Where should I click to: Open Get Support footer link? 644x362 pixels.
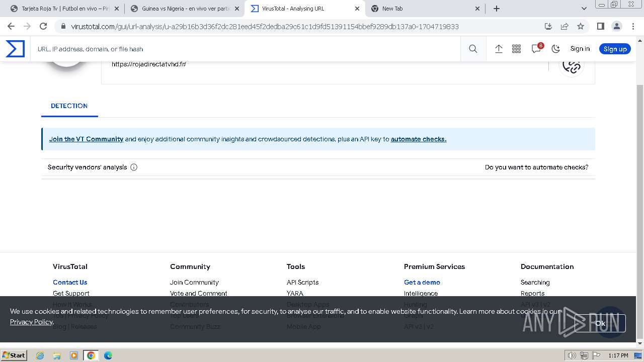71,294
